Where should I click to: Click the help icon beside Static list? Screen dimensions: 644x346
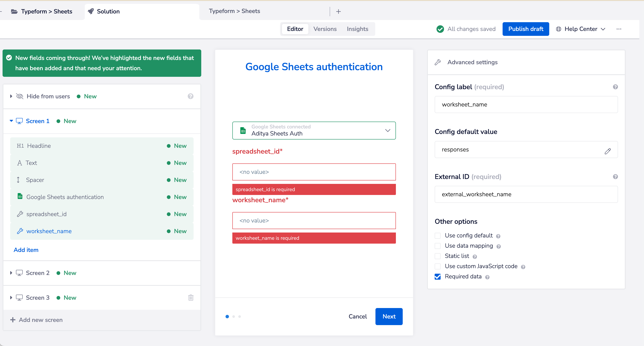[475, 257]
